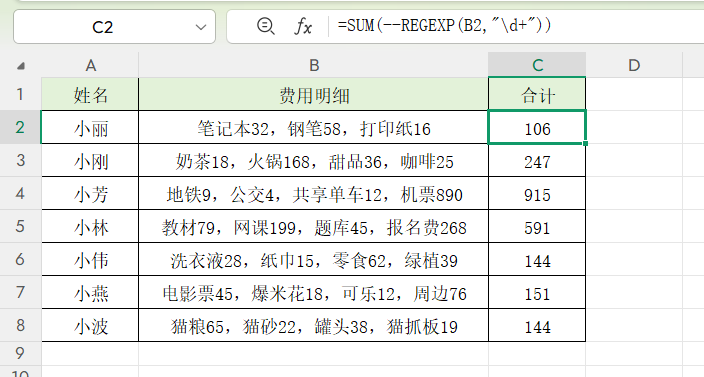Image resolution: width=704 pixels, height=377 pixels.
Task: Click the cell starting with 奶茶18
Action: 313,160
